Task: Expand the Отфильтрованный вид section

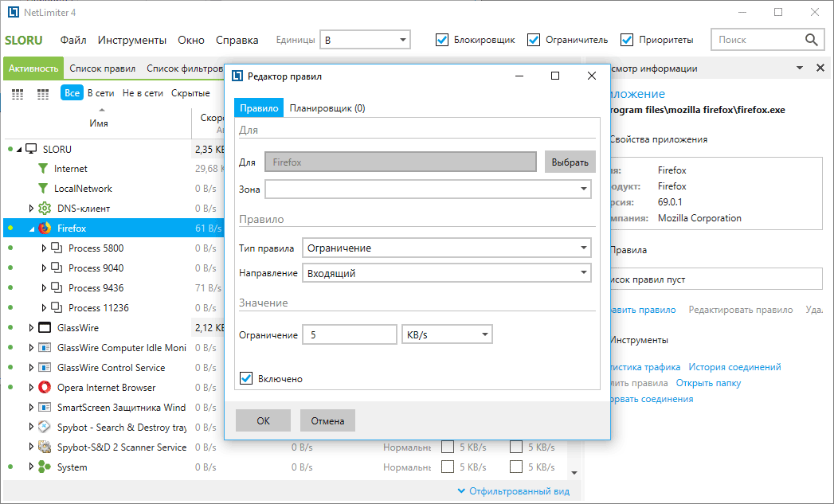Action: (x=514, y=491)
